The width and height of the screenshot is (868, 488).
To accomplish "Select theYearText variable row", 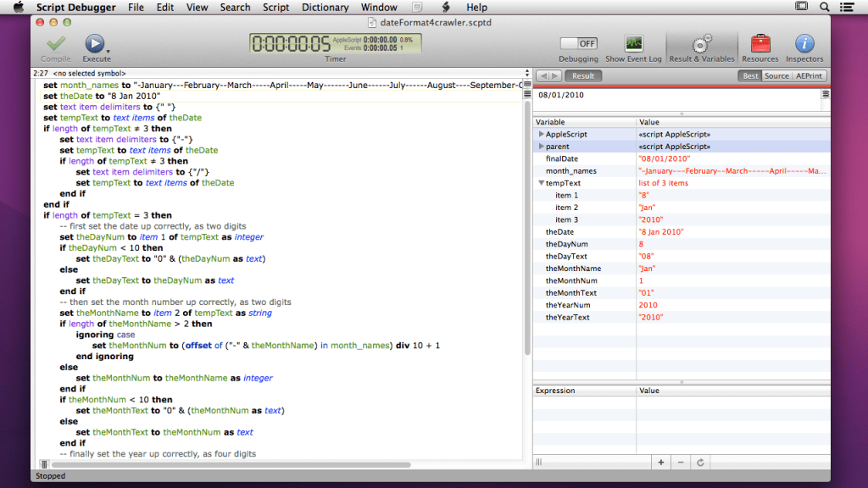I will 682,317.
